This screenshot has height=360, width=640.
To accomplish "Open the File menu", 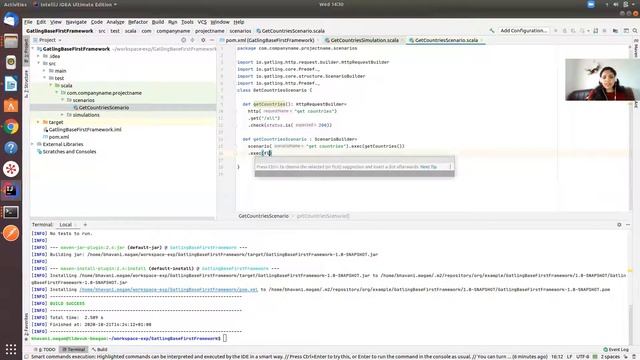I will [x=28, y=22].
